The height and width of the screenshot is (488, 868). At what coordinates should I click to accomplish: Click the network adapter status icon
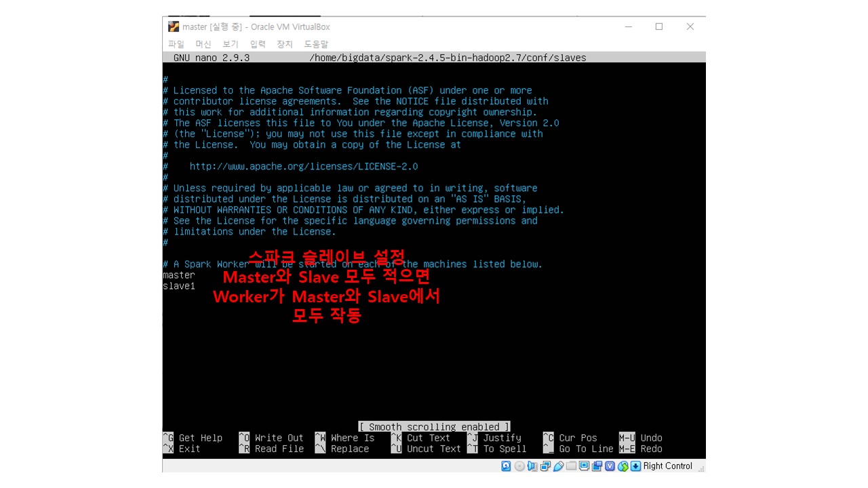(x=545, y=466)
